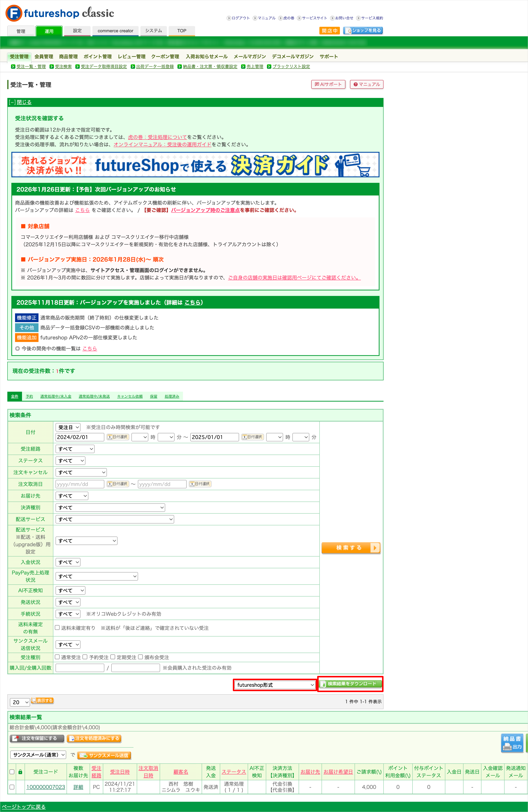
Task: Open the start date 日付選択 calendar picker
Action: pyautogui.click(x=118, y=437)
